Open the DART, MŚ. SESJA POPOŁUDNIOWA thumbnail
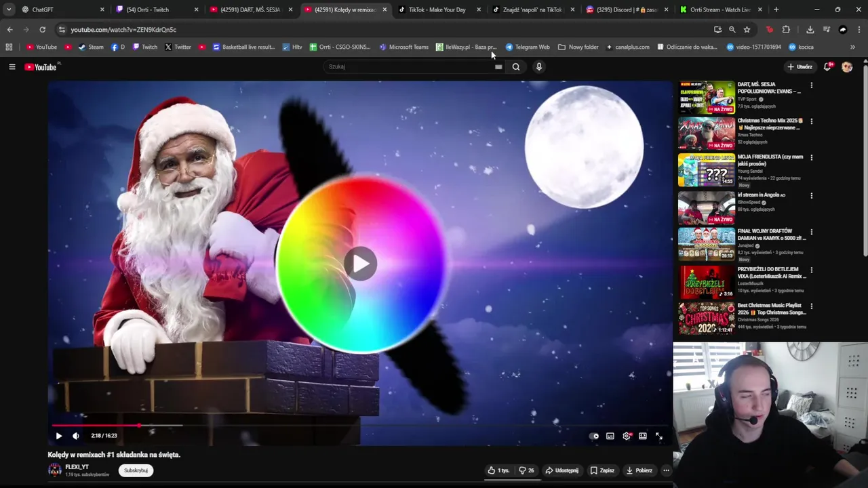 point(707,98)
